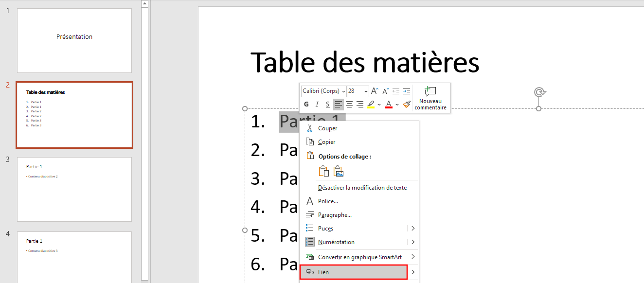Click the Table des matières title
The width and height of the screenshot is (644, 283).
365,62
